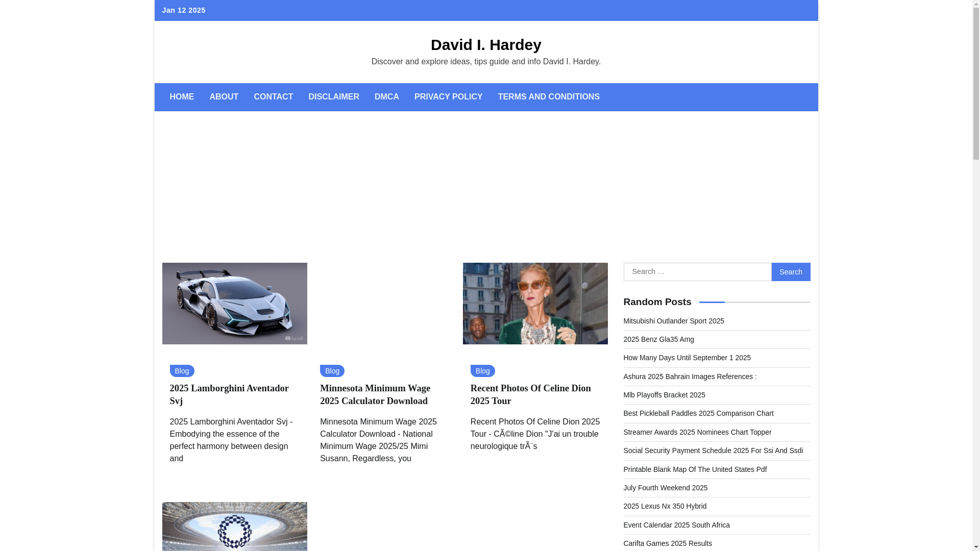Open Minnesota Minimum Wage 2025 Calculator article

click(375, 394)
